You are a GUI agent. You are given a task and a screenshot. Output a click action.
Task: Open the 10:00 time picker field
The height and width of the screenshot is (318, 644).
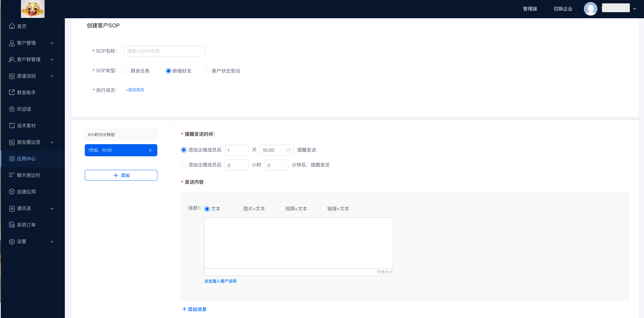coord(277,150)
